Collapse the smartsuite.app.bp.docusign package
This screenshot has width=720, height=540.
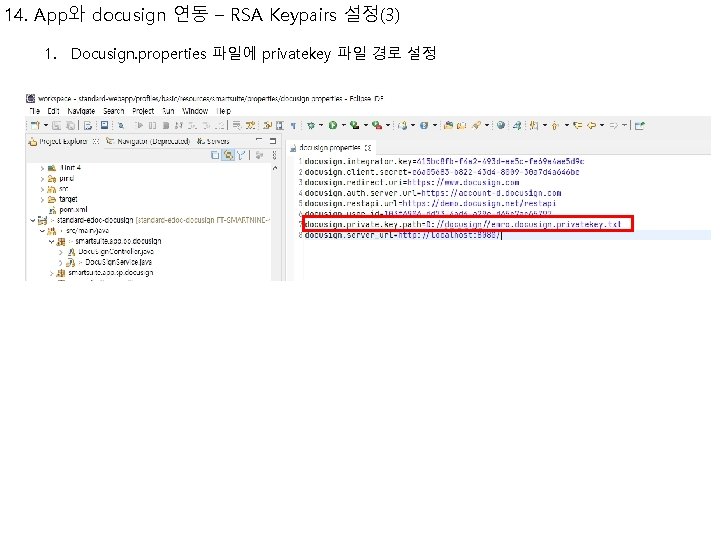click(x=51, y=242)
